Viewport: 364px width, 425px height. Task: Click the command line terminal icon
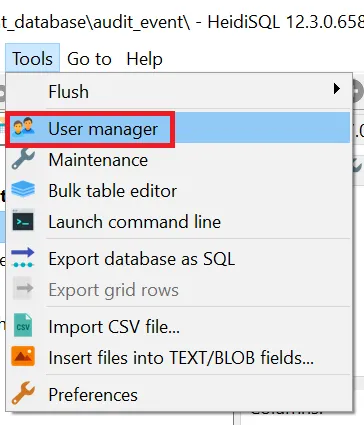click(x=23, y=220)
